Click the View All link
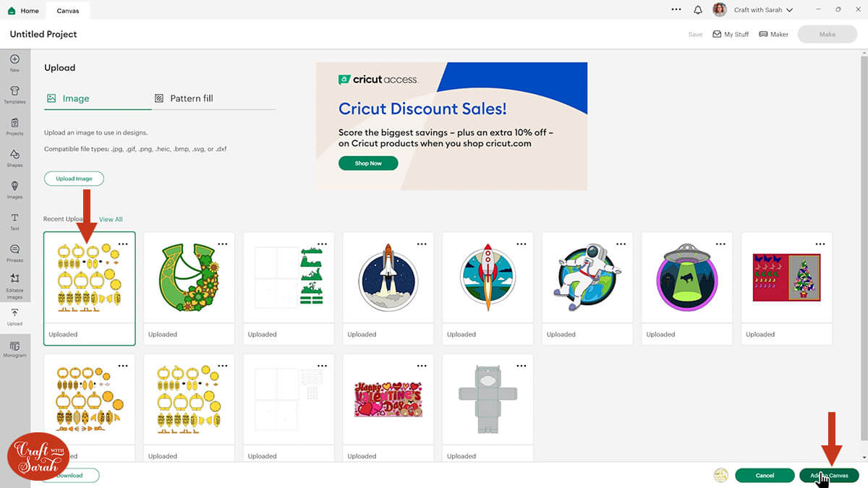This screenshot has width=868, height=488. click(x=111, y=219)
